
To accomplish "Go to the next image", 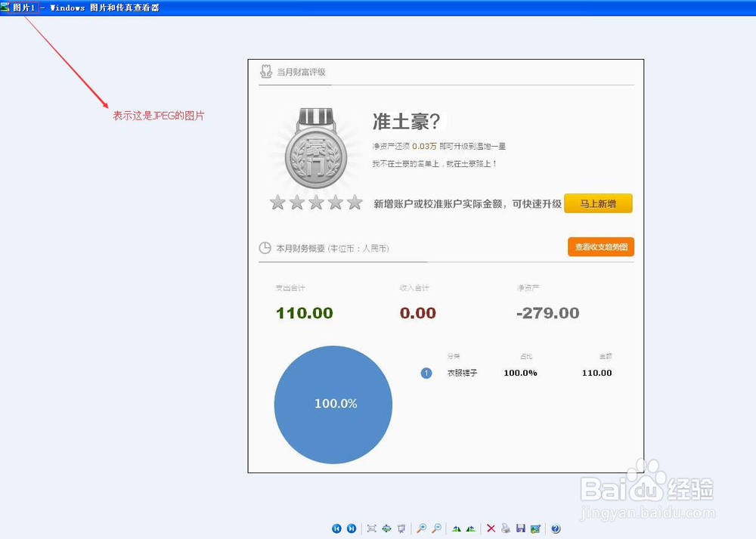I will [352, 528].
